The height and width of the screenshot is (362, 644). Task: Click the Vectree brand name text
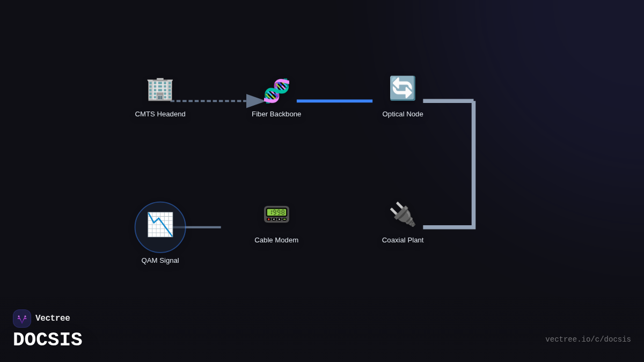pyautogui.click(x=53, y=319)
